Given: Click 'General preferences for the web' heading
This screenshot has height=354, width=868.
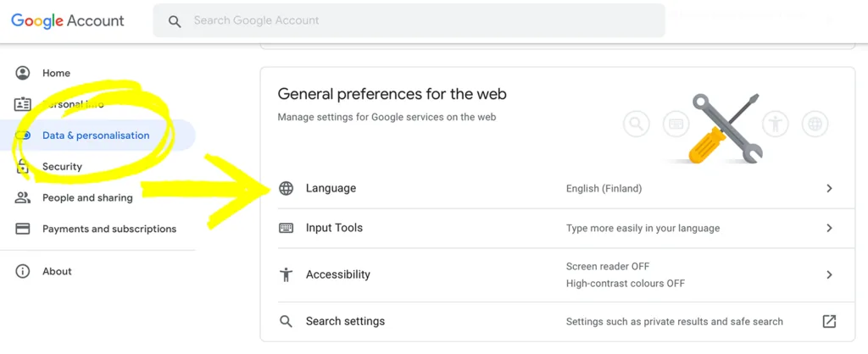Looking at the screenshot, I should tap(392, 94).
